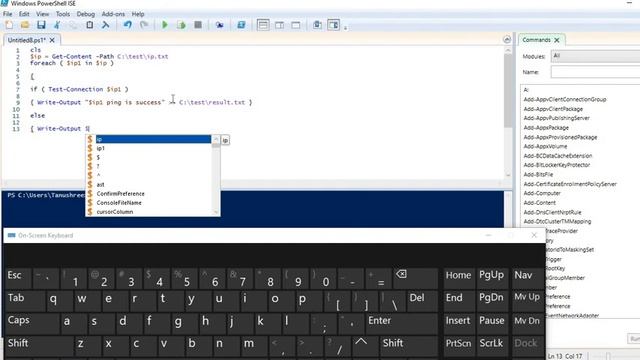Select Add-Computer in the Commands list
The image size is (640, 360).
click(x=542, y=193)
